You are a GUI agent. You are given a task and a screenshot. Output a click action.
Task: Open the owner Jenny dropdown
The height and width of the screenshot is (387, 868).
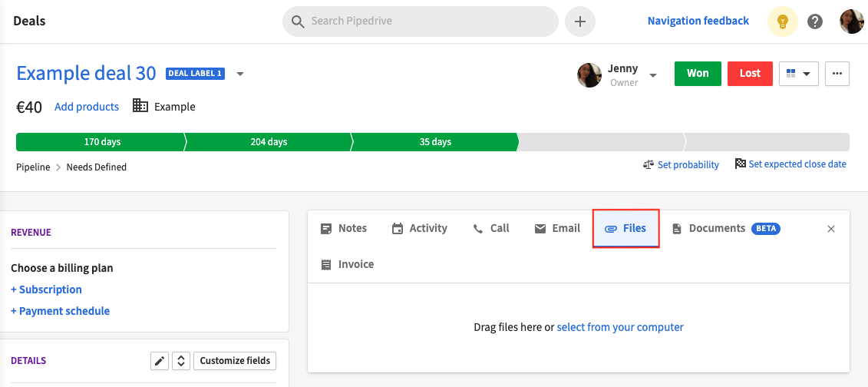[653, 75]
